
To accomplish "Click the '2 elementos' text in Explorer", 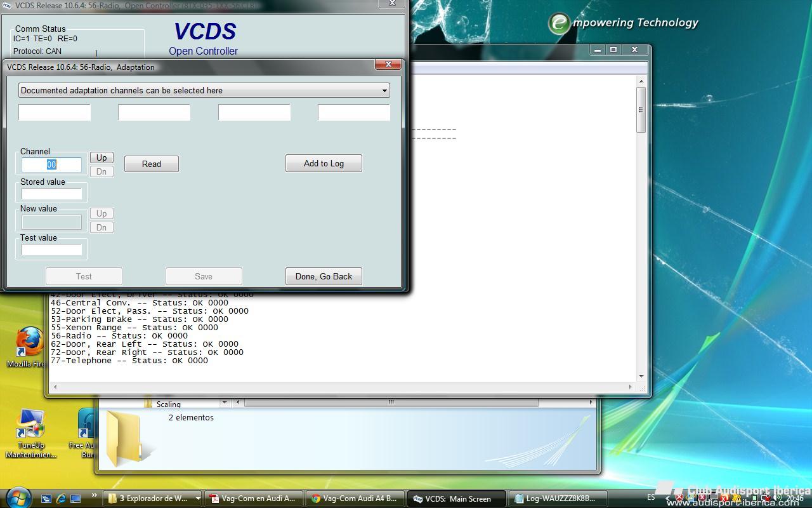I will (x=191, y=417).
